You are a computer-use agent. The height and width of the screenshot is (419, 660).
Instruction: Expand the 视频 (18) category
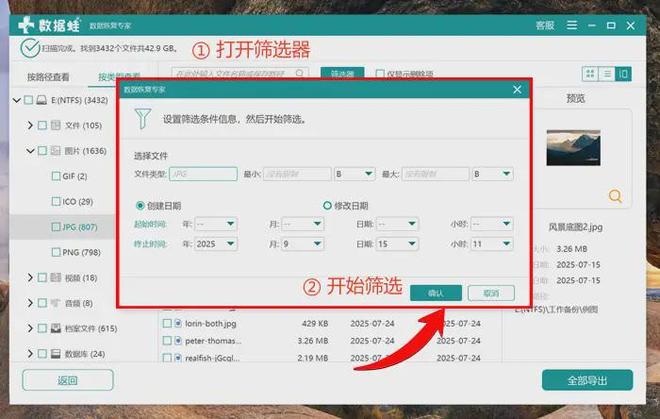tap(30, 278)
